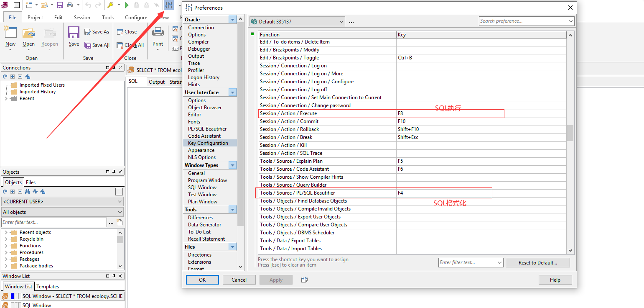Open the Project ribbon tab
This screenshot has height=308, width=644.
(36, 17)
